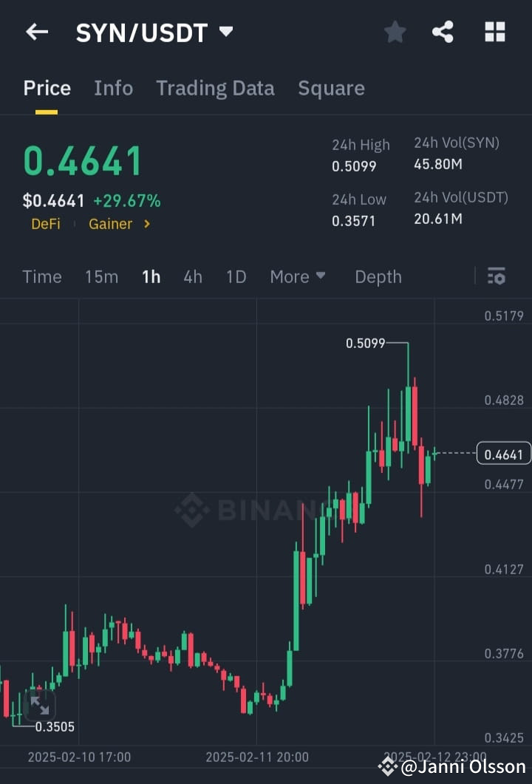Open the Square tab

(x=331, y=88)
